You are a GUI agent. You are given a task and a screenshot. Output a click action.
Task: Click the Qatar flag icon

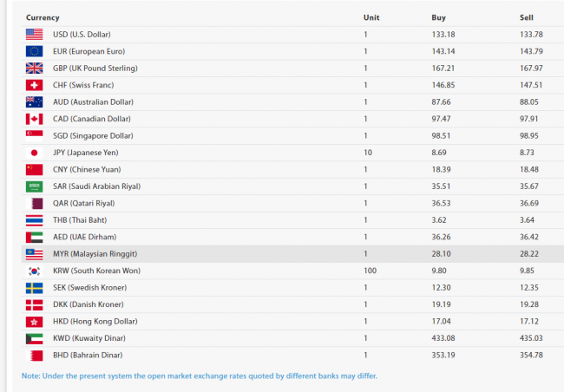pyautogui.click(x=34, y=203)
